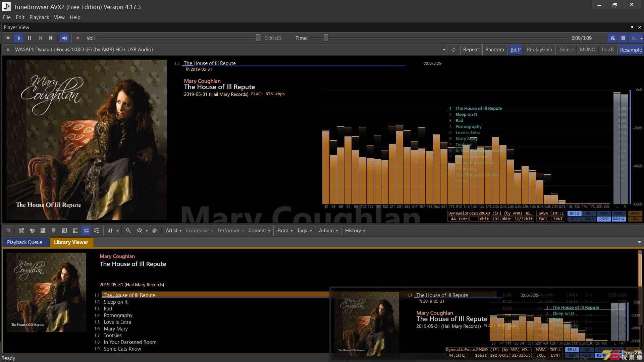Open the spectrum analyzer icon
644x362 pixels.
click(x=634, y=38)
